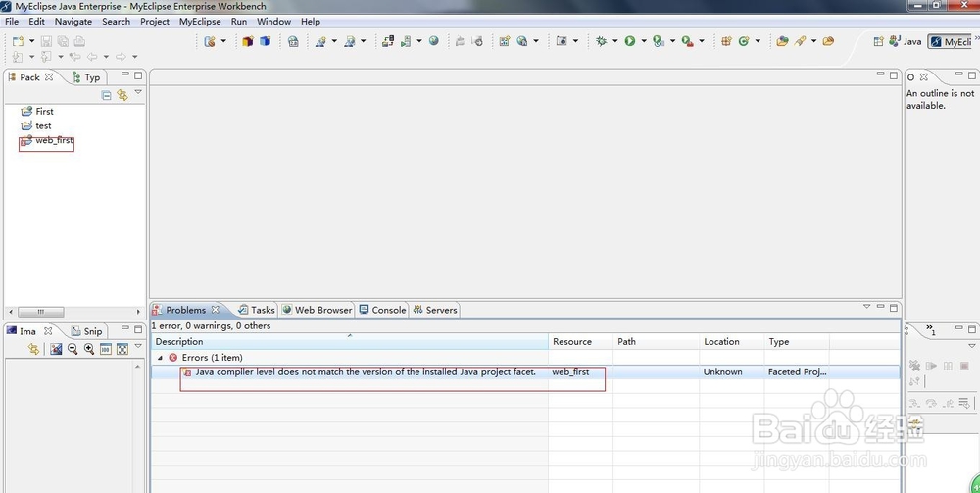Click the Package Explorer horizontal scrollbar
This screenshot has width=980, height=493.
pyautogui.click(x=40, y=311)
